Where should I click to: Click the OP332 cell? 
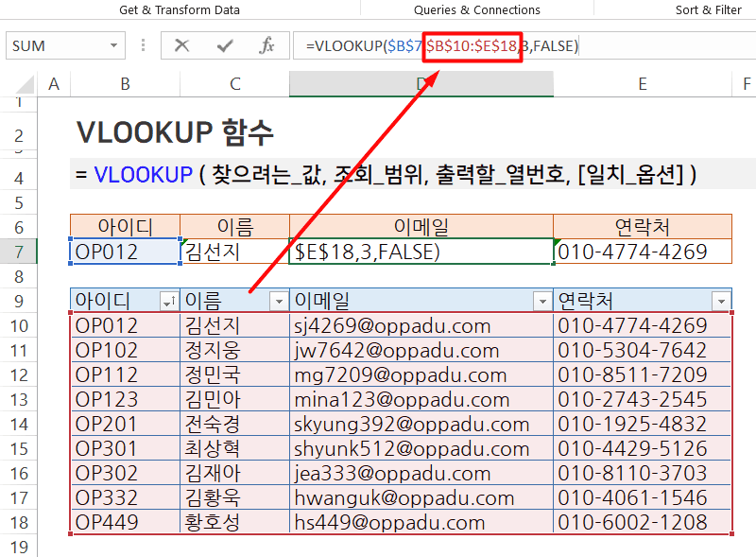point(126,498)
